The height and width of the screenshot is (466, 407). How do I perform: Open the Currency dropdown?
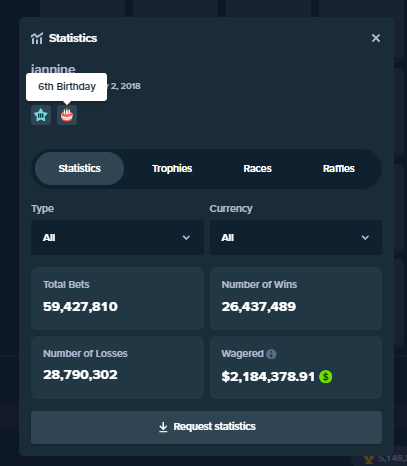296,237
